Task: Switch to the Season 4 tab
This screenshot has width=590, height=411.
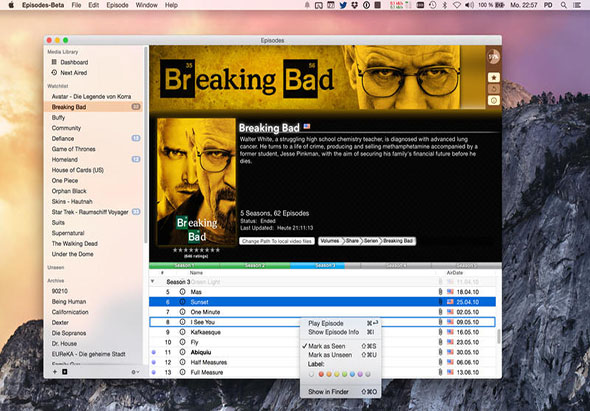Action: (x=396, y=266)
